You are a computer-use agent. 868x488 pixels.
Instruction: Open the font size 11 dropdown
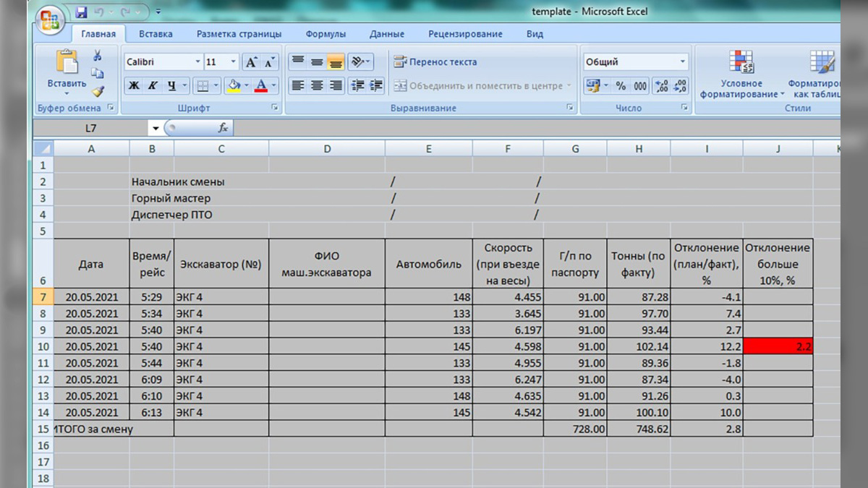point(232,62)
